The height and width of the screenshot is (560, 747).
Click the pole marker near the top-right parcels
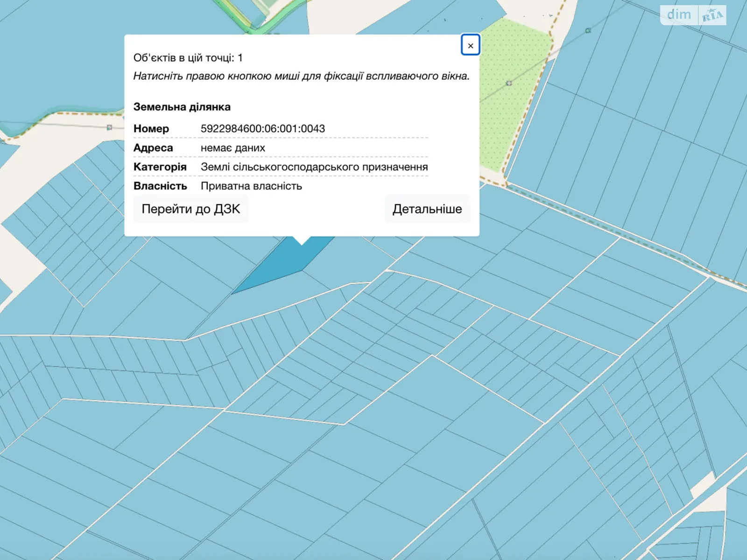[588, 31]
